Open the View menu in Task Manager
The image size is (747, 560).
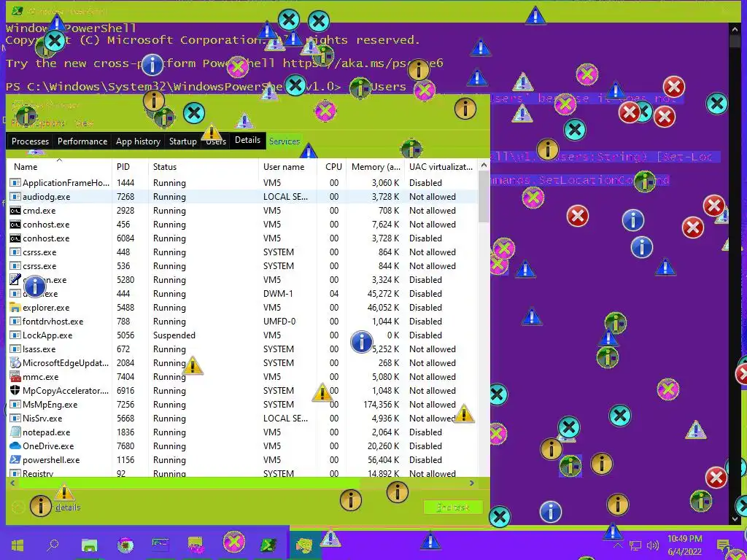click(x=85, y=123)
